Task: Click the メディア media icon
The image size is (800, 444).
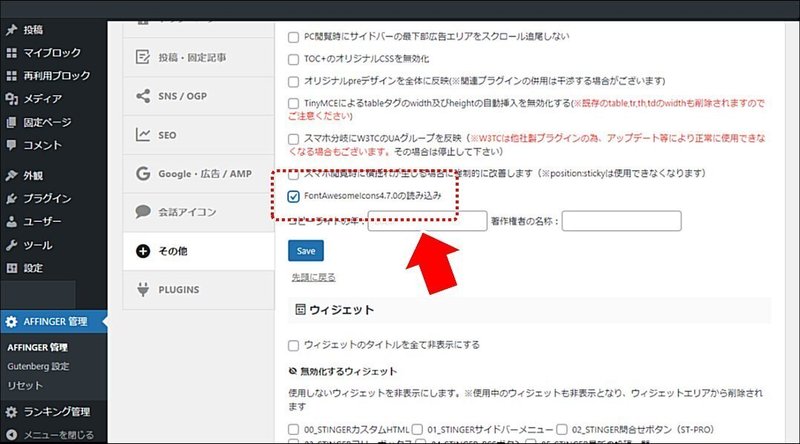Action: click(11, 98)
